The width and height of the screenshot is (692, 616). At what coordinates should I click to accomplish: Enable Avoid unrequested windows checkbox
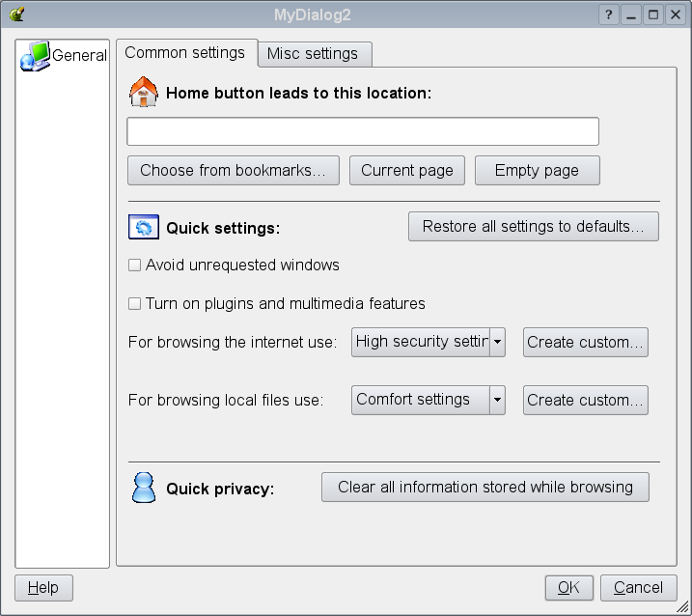134,265
